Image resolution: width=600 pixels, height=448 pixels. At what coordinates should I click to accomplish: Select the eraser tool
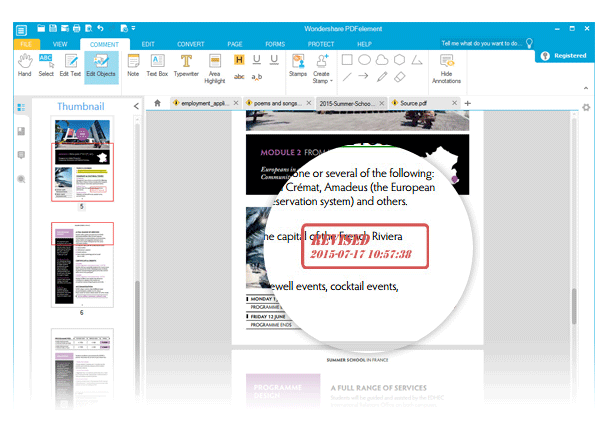399,77
